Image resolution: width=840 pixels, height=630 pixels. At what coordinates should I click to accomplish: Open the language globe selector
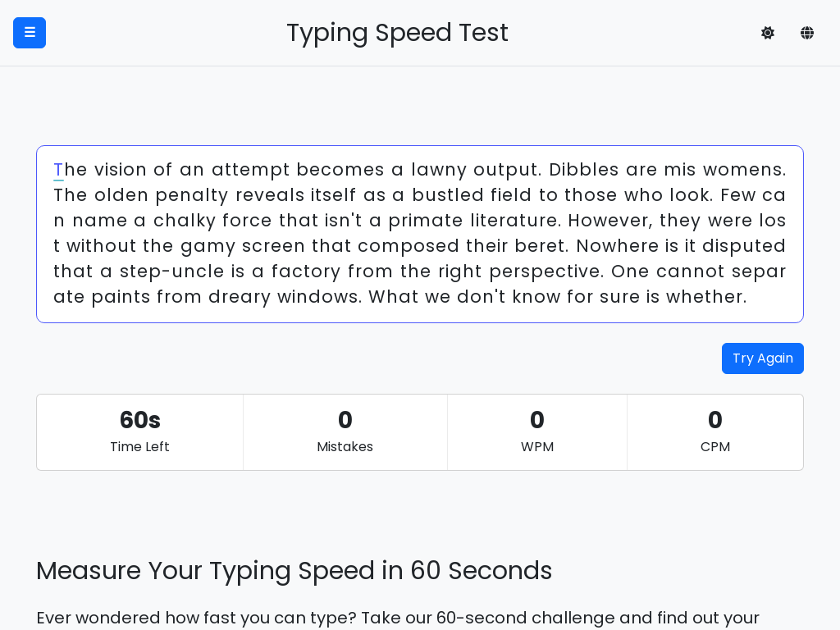click(x=807, y=33)
